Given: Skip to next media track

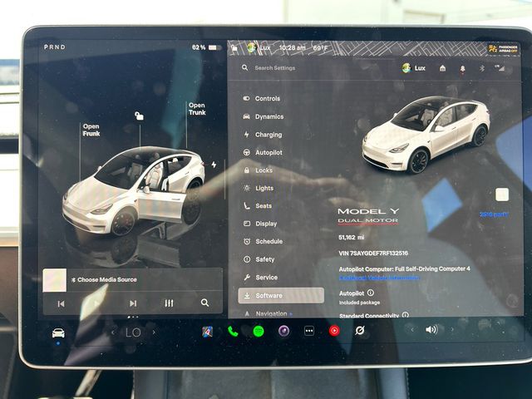Looking at the screenshot, I should [x=133, y=303].
